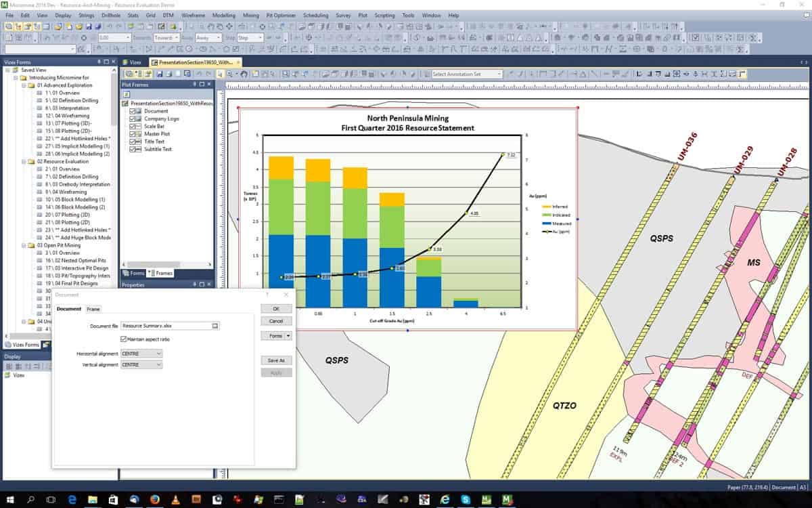Switch to the Frame tab in the dialog
The image size is (812, 508).
(93, 309)
